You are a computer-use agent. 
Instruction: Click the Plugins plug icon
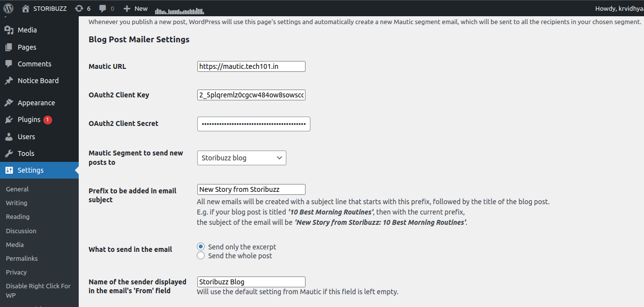pos(9,120)
